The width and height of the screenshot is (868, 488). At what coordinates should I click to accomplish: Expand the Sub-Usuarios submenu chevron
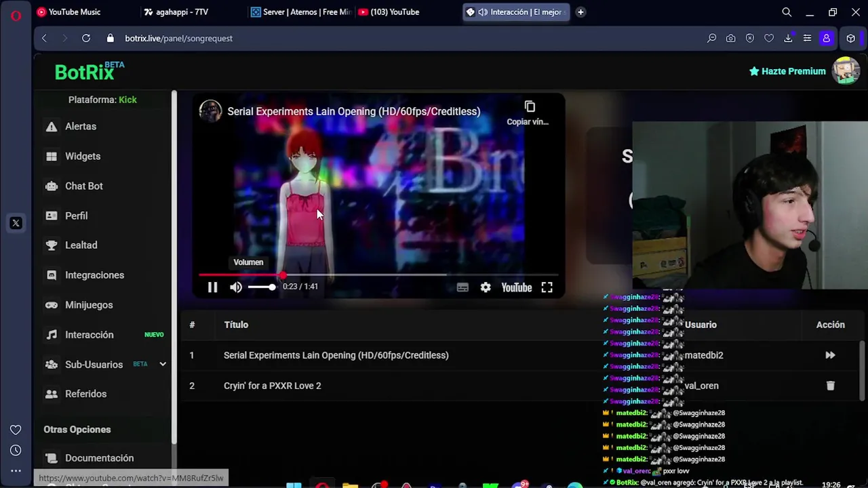coord(163,365)
